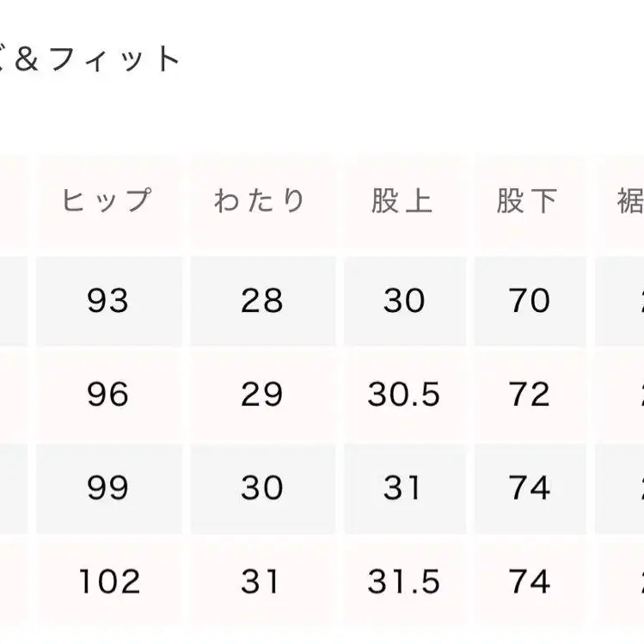This screenshot has height=644, width=644.
Task: Click the わたり value 29 cell
Action: pyautogui.click(x=261, y=395)
